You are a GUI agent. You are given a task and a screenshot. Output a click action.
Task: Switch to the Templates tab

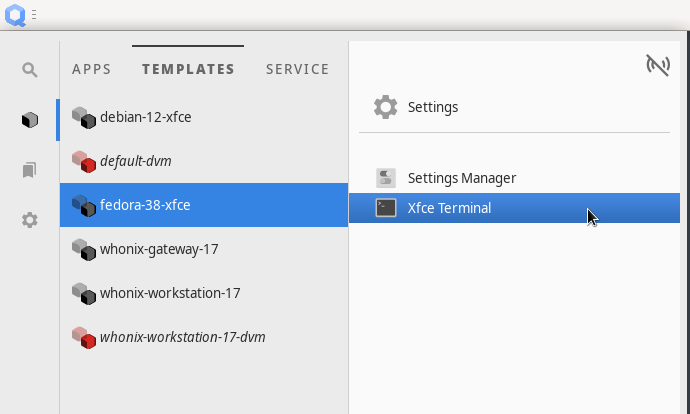188,69
